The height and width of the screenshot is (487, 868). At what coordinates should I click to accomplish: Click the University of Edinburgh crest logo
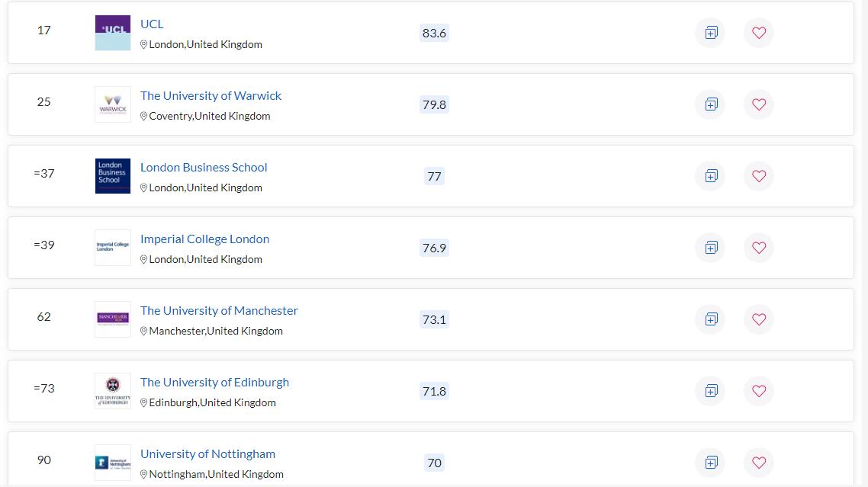(113, 391)
